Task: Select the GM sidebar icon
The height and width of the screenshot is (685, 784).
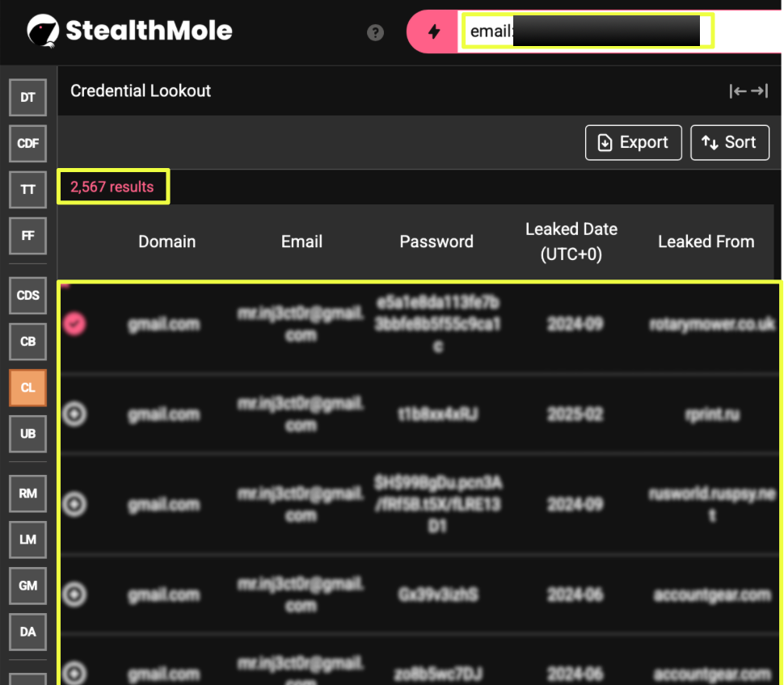Action: (28, 586)
